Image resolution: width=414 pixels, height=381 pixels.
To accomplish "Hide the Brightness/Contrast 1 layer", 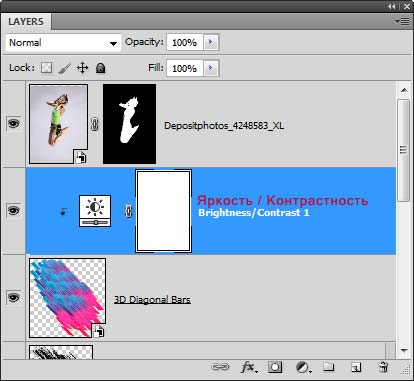I will coord(13,211).
